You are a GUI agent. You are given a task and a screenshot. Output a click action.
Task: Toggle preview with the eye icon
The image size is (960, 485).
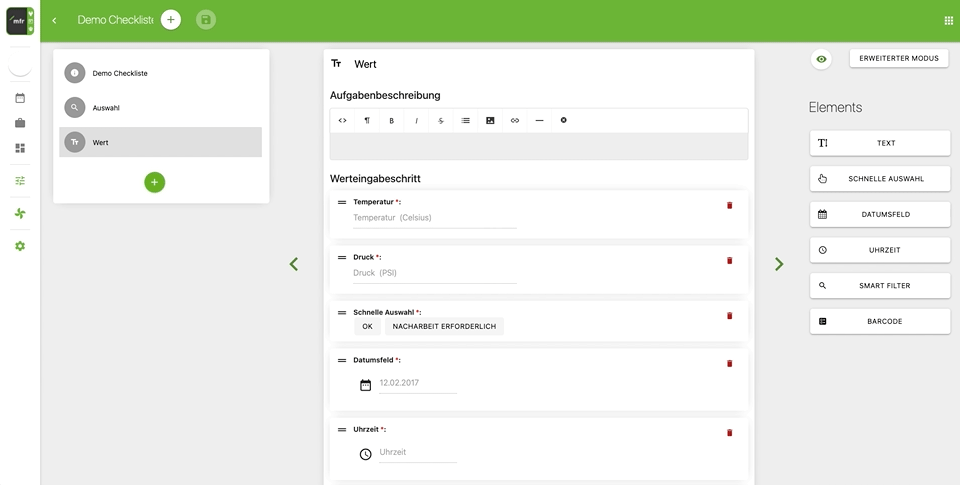click(x=821, y=59)
